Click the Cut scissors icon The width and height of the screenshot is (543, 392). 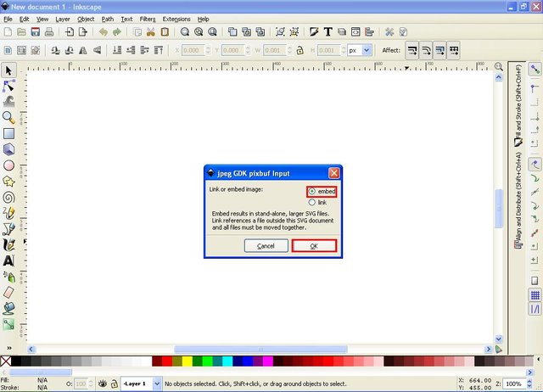(151, 32)
